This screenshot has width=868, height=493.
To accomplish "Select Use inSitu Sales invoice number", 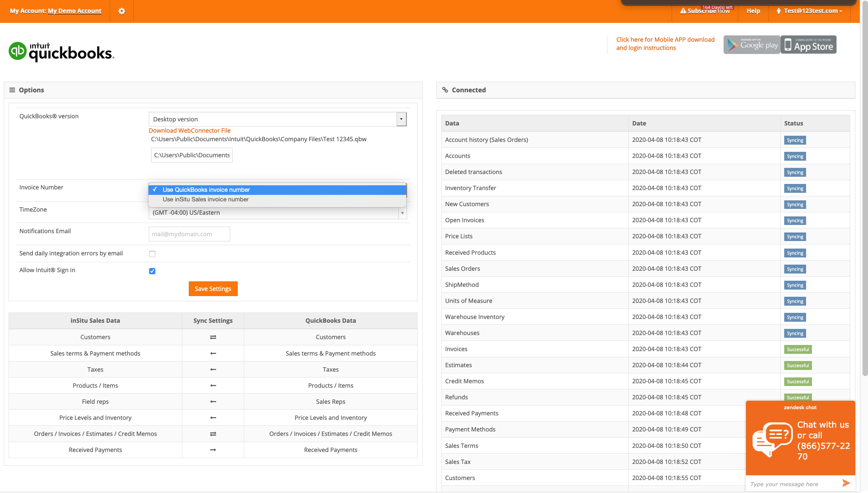I will (x=206, y=199).
